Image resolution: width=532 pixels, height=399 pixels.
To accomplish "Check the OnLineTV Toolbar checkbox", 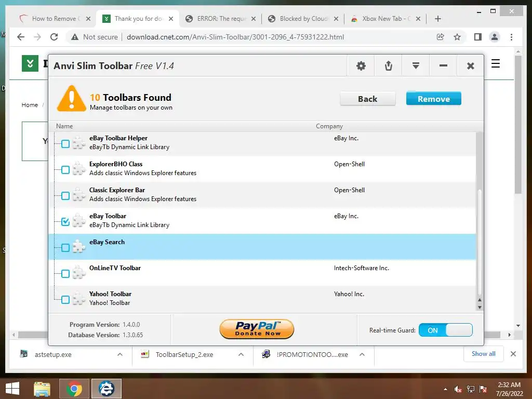I will coord(65,273).
